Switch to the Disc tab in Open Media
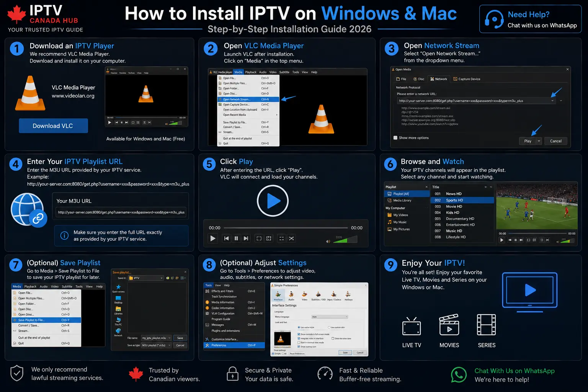 (x=419, y=79)
